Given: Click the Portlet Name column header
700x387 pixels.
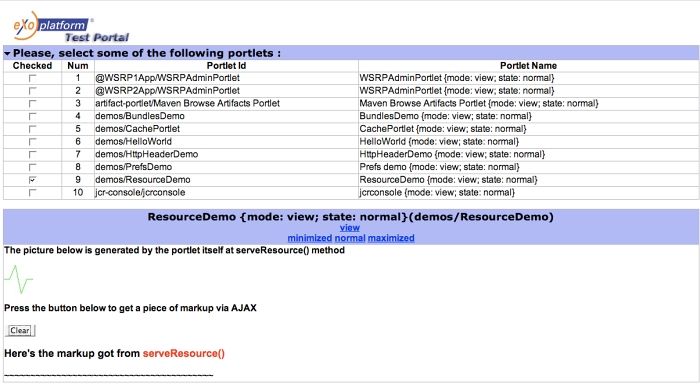Looking at the screenshot, I should coord(528,66).
